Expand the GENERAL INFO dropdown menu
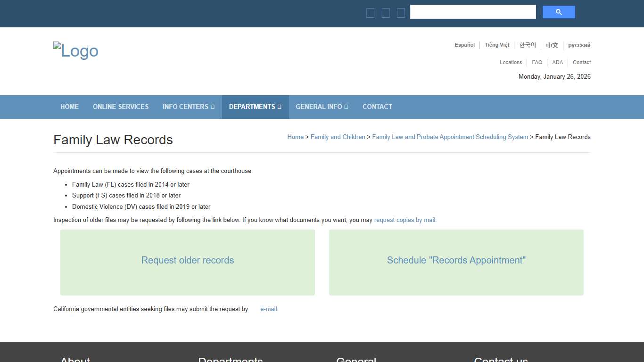The width and height of the screenshot is (644, 362). click(322, 107)
